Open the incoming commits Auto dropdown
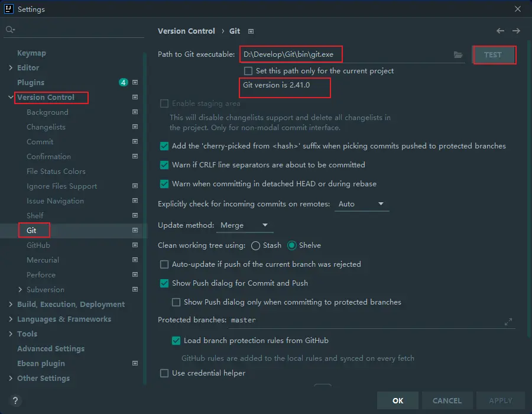This screenshot has height=414, width=532. 361,204
